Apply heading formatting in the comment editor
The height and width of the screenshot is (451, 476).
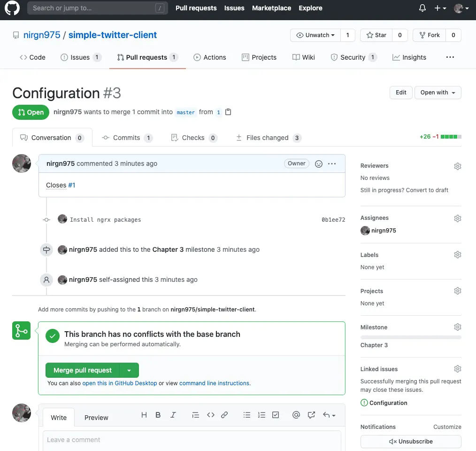coord(144,415)
